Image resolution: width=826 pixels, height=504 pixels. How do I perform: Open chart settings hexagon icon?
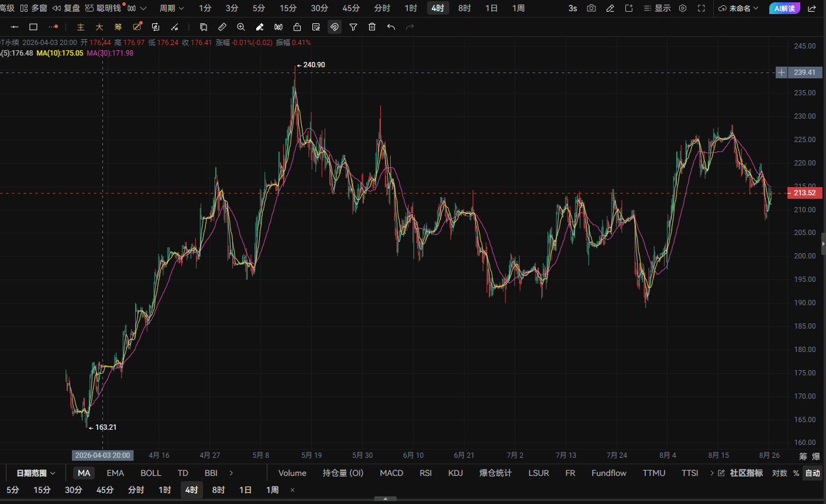pyautogui.click(x=683, y=8)
